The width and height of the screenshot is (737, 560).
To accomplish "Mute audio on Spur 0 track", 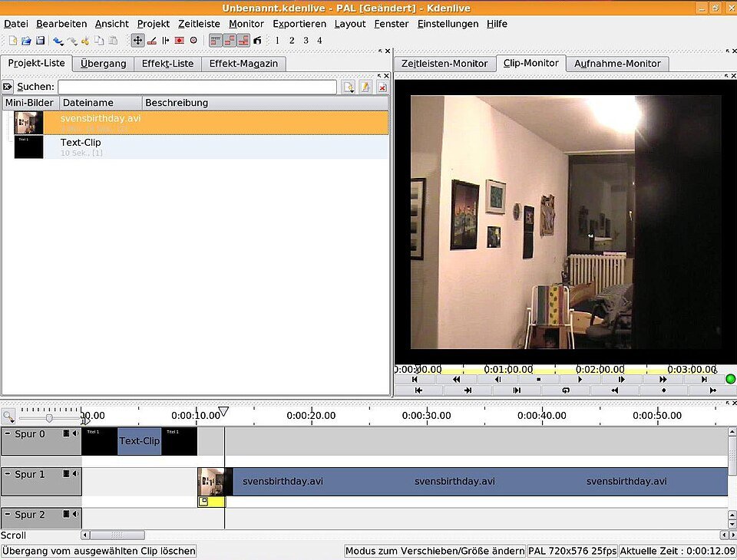I will (x=75, y=434).
